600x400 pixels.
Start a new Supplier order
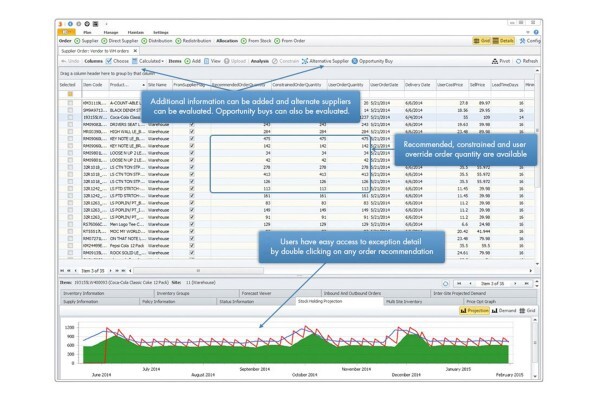(x=86, y=41)
